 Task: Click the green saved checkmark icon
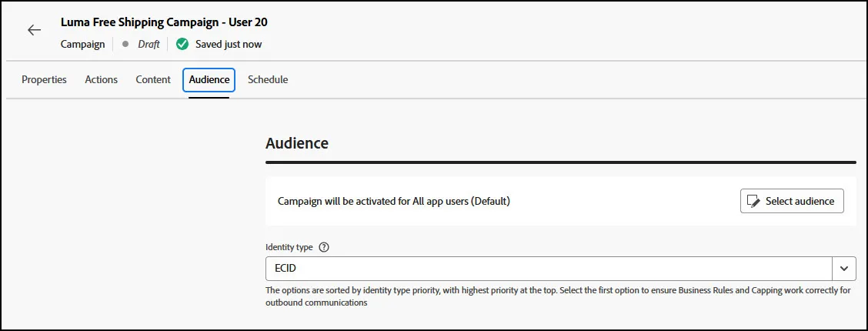(182, 45)
